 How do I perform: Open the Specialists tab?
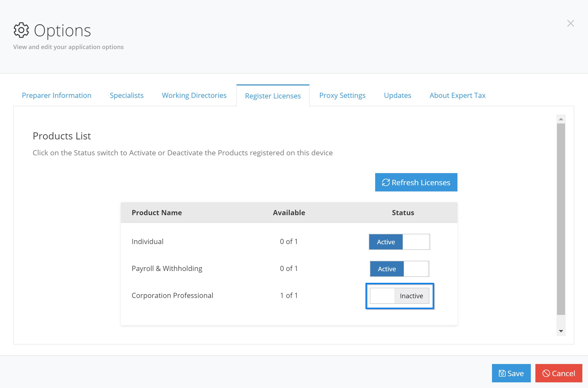(x=127, y=95)
